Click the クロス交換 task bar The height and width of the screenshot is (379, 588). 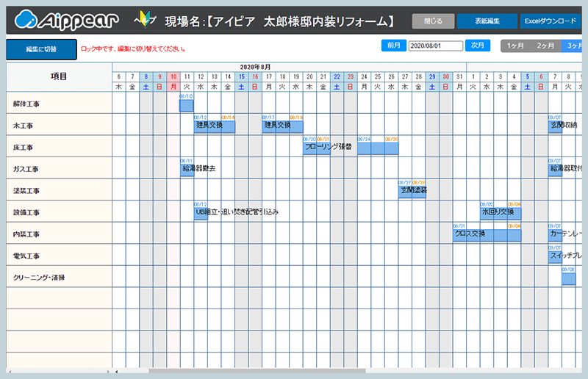pyautogui.click(x=487, y=236)
